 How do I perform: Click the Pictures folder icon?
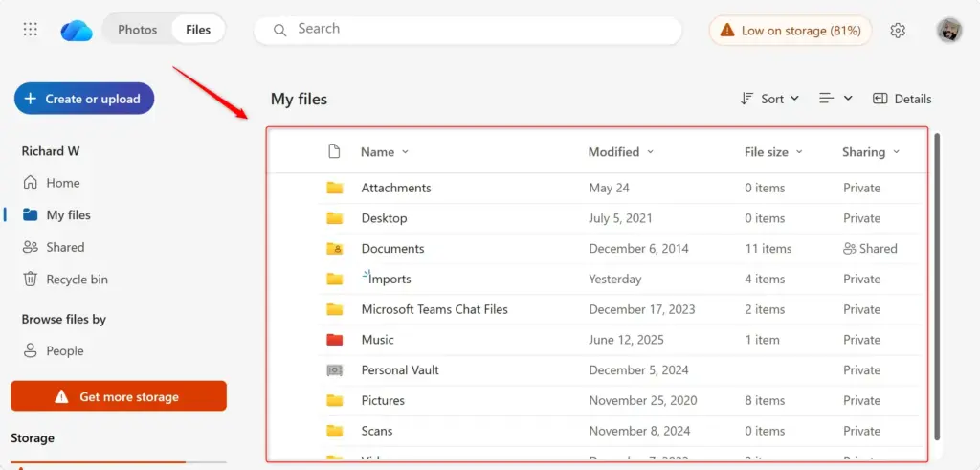[335, 400]
